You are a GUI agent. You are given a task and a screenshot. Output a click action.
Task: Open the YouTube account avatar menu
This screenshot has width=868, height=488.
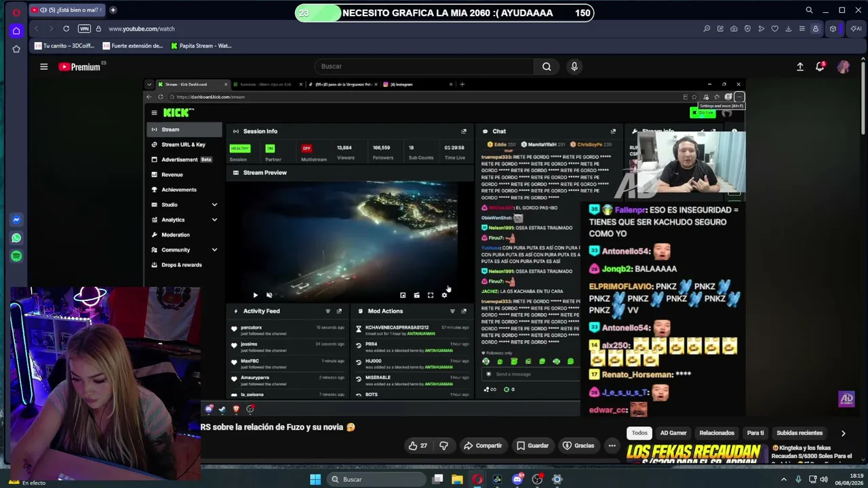click(x=843, y=66)
